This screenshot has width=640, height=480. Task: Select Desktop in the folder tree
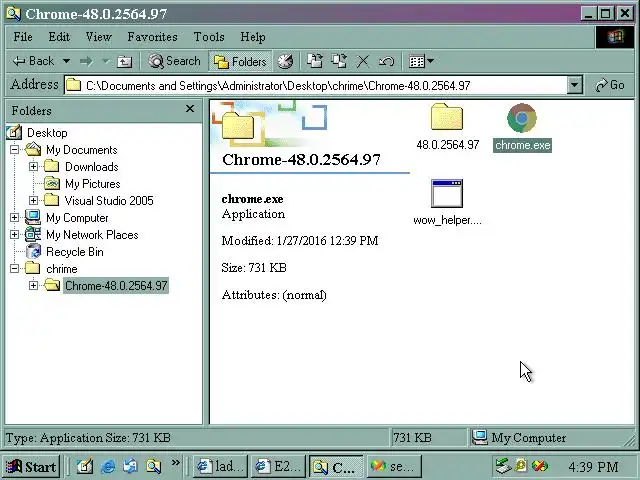47,133
